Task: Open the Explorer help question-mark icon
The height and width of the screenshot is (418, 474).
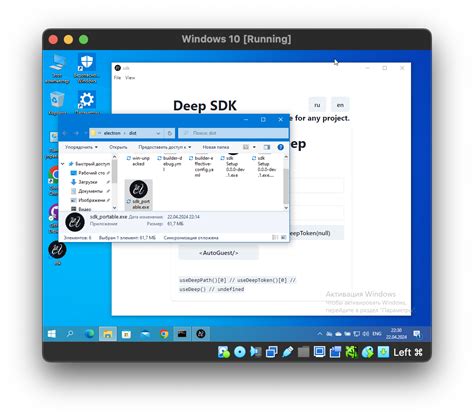Action: click(281, 147)
